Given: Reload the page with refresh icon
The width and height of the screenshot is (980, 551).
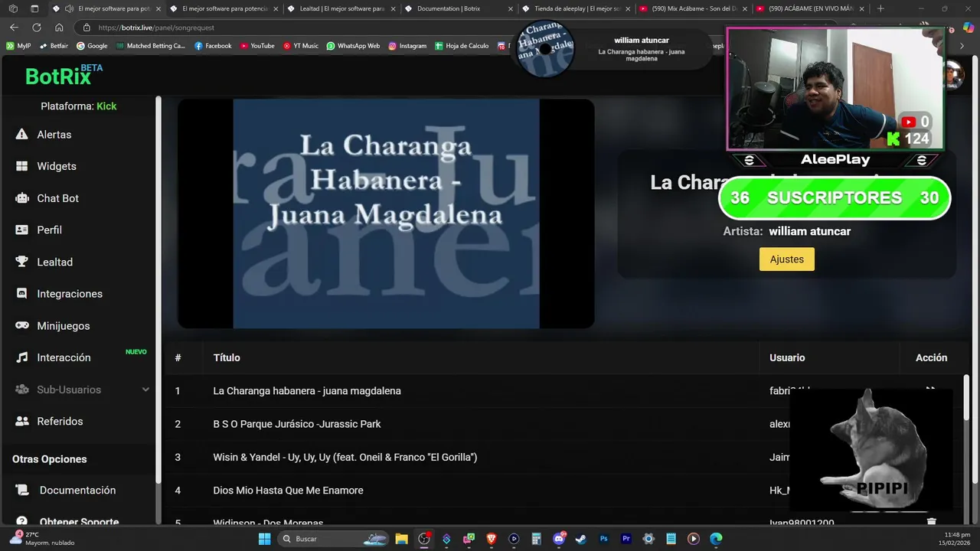Looking at the screenshot, I should pyautogui.click(x=37, y=28).
